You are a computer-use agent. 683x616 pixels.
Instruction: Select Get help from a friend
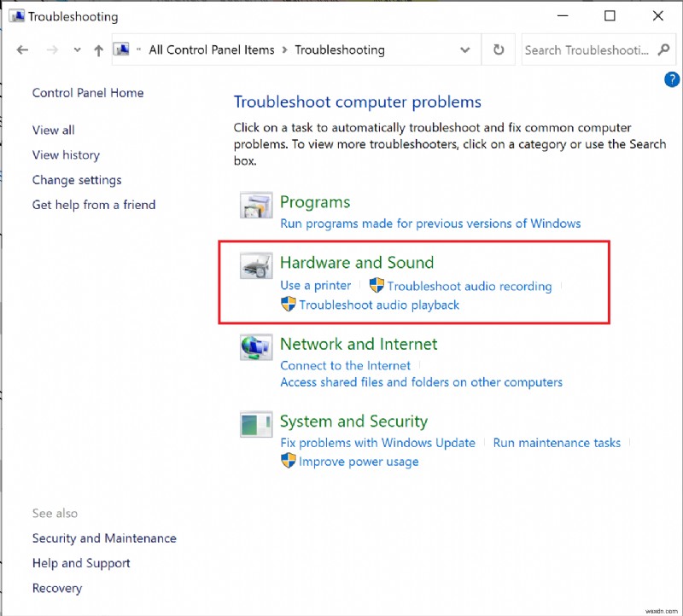[x=94, y=205]
